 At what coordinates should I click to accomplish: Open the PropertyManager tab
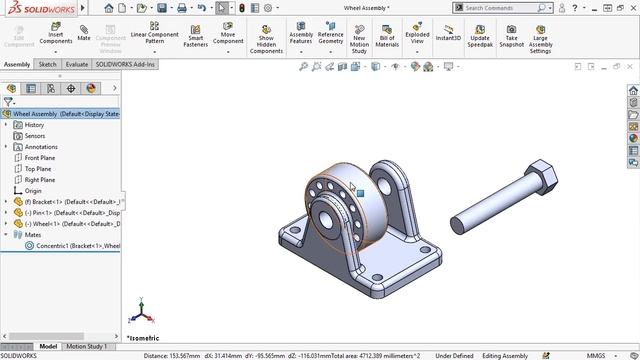(x=31, y=88)
